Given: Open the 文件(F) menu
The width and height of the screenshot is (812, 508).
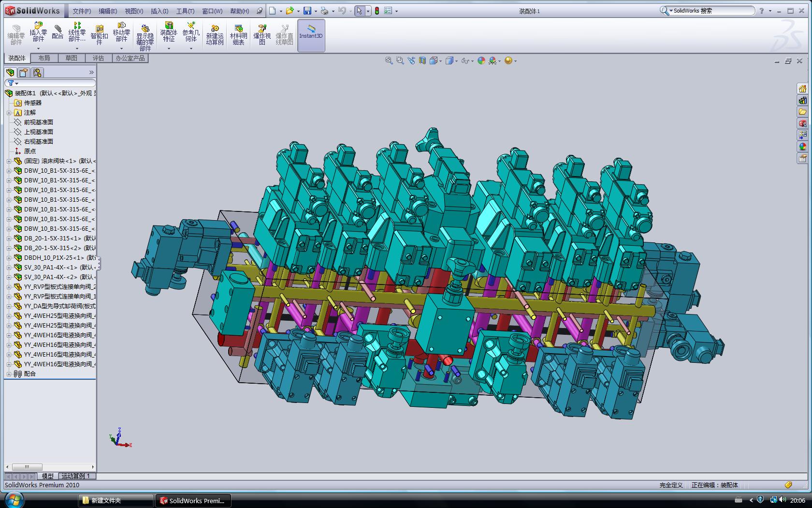Looking at the screenshot, I should pos(82,11).
